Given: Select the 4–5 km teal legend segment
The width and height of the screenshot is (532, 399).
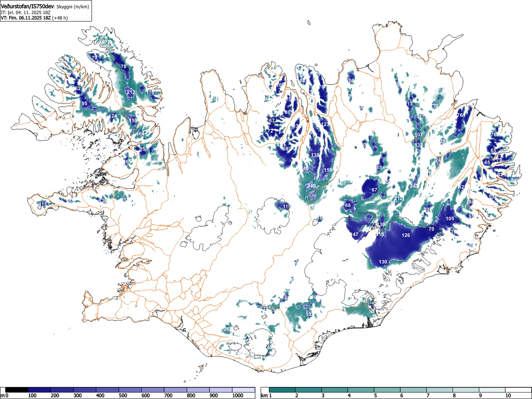Looking at the screenshot, I should [x=361, y=390].
